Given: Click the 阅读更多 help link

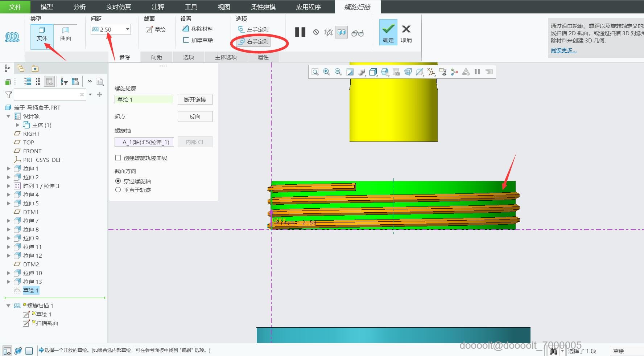Looking at the screenshot, I should tap(563, 50).
